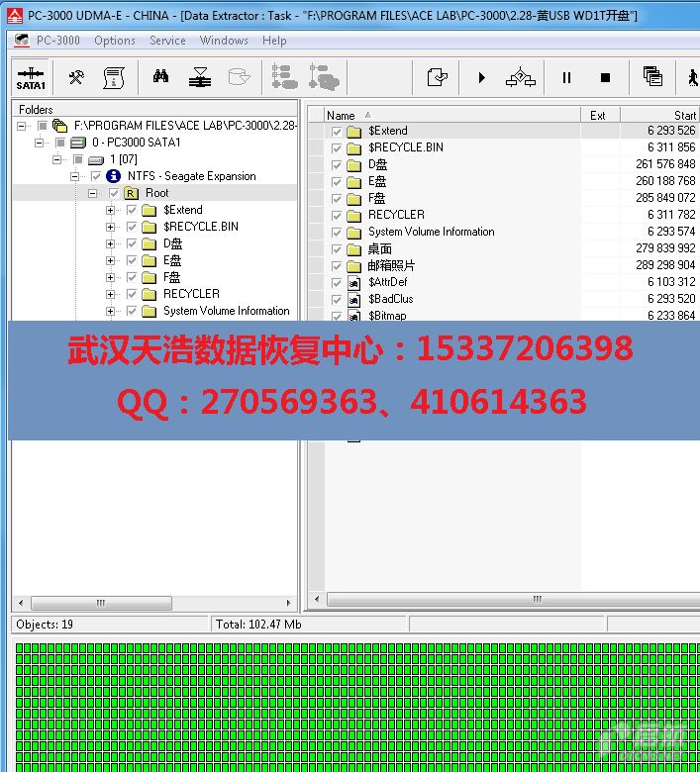This screenshot has height=772, width=700.
Task: Click the Pause button in toolbar
Action: click(x=566, y=77)
